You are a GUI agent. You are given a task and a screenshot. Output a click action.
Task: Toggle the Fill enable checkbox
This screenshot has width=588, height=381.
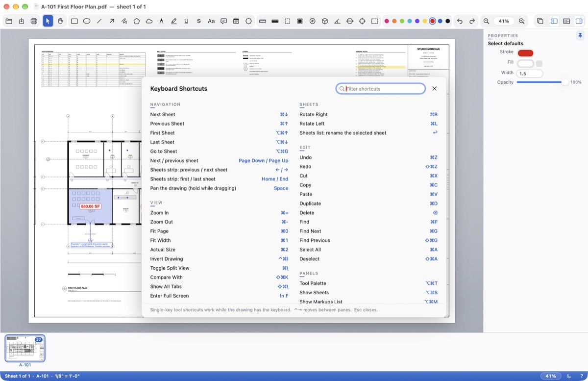[539, 63]
